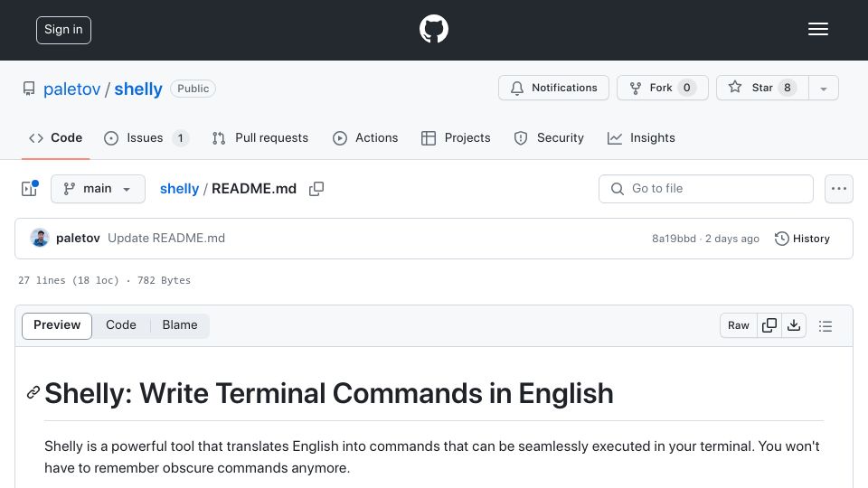This screenshot has height=488, width=868.
Task: Open file commit History
Action: coord(802,239)
